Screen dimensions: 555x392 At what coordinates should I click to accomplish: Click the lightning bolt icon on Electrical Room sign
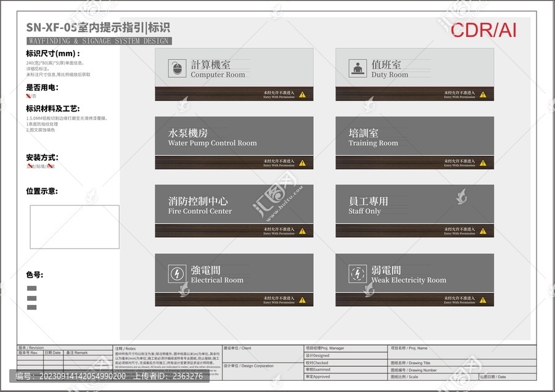tap(177, 274)
